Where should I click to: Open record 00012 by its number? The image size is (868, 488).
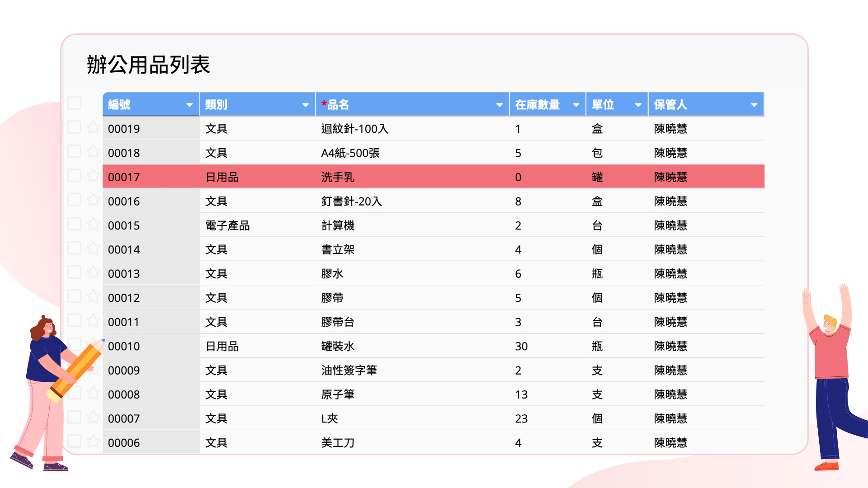(124, 298)
